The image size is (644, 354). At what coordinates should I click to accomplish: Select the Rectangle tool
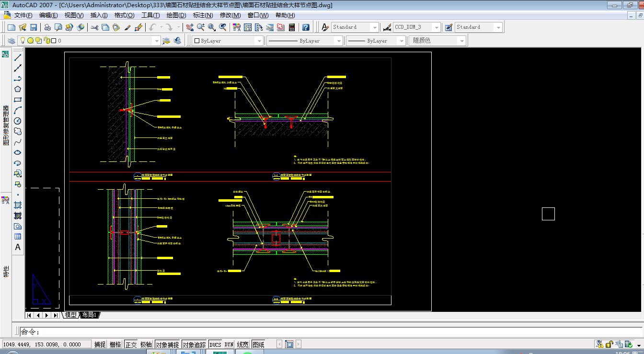(18, 100)
